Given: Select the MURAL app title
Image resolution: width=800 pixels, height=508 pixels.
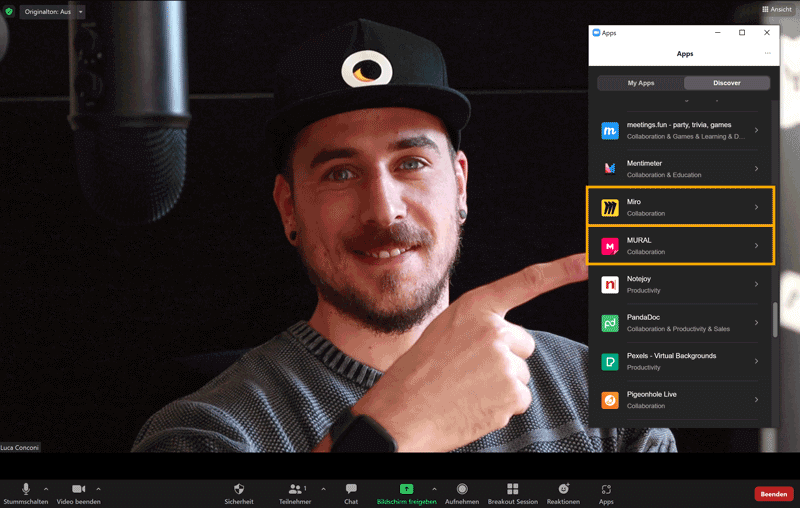Looking at the screenshot, I should (x=639, y=240).
